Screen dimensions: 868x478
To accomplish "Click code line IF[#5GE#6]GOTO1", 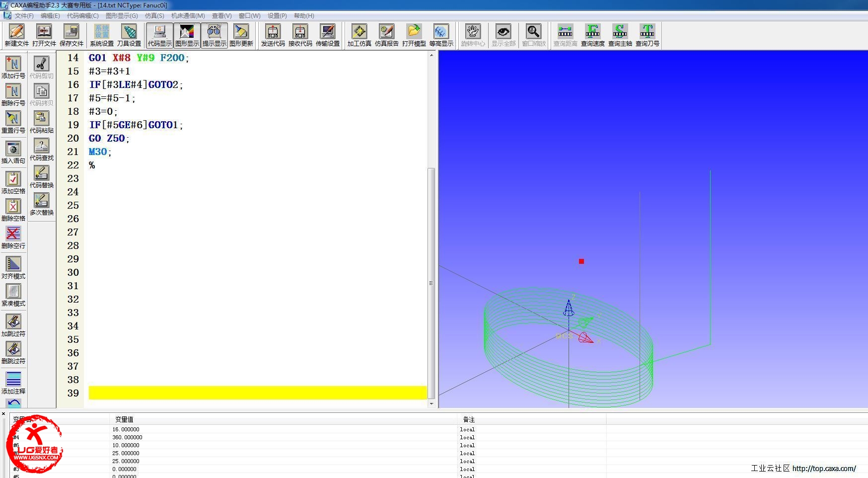I will (136, 125).
